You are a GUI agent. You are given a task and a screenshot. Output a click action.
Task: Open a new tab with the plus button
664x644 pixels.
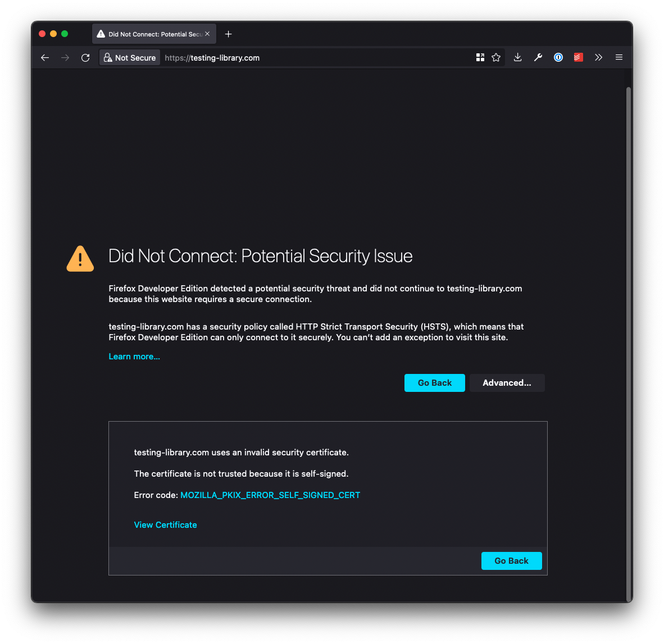click(x=228, y=34)
